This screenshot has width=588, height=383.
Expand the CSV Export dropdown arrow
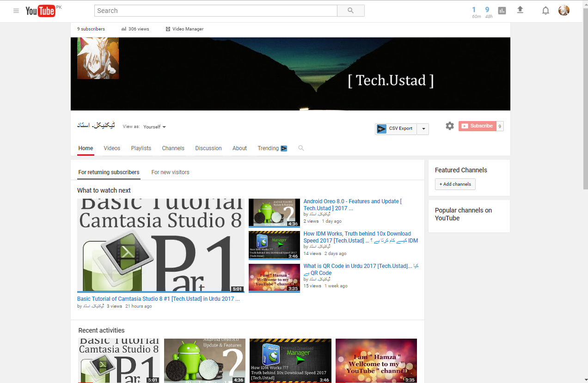coord(423,129)
